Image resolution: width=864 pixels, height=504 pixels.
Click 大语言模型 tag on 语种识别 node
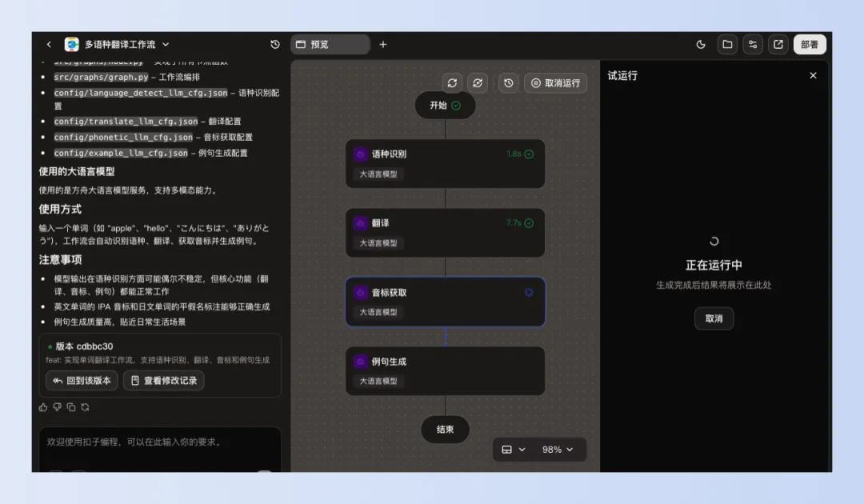point(378,174)
